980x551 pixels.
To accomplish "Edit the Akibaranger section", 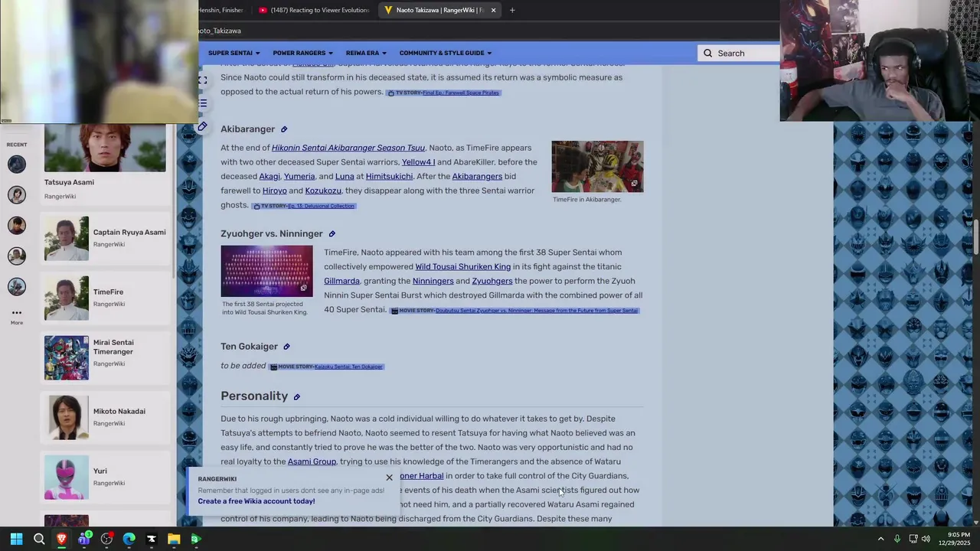I will tap(284, 129).
